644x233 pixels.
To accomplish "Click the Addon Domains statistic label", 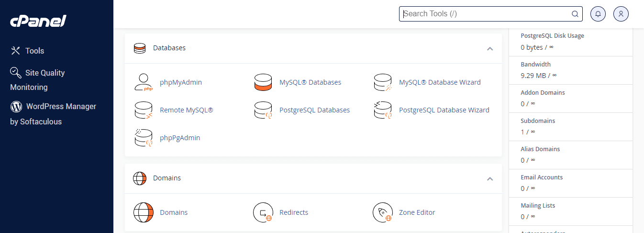I will point(543,92).
